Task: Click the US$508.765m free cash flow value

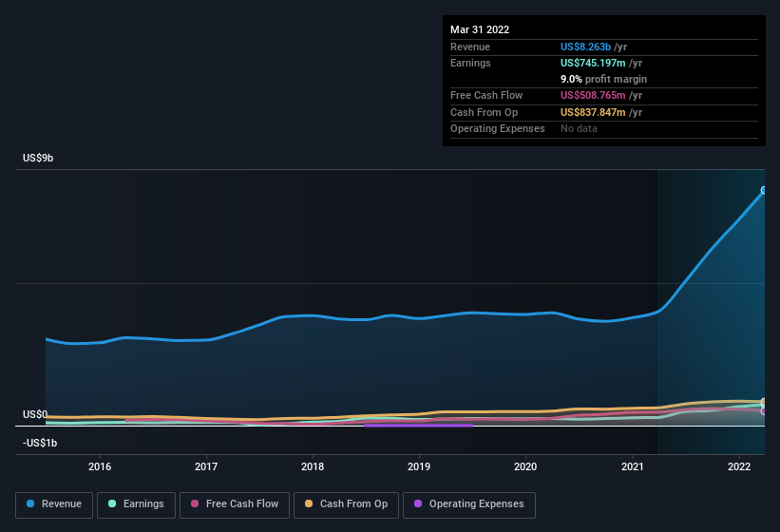Action: pyautogui.click(x=593, y=95)
